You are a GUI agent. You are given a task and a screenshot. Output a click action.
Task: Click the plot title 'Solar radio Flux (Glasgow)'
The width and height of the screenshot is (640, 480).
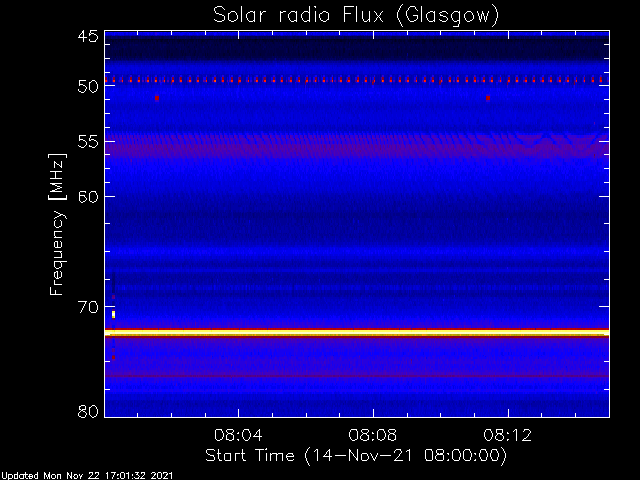click(x=356, y=15)
